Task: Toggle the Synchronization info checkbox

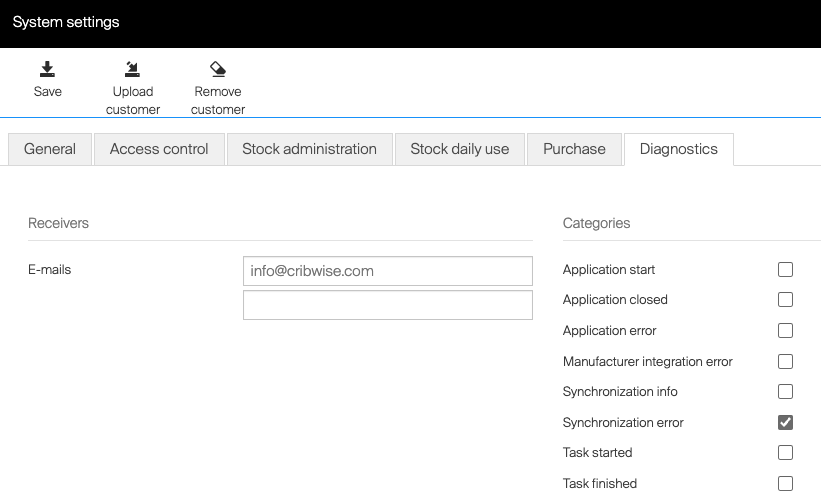Action: click(785, 392)
